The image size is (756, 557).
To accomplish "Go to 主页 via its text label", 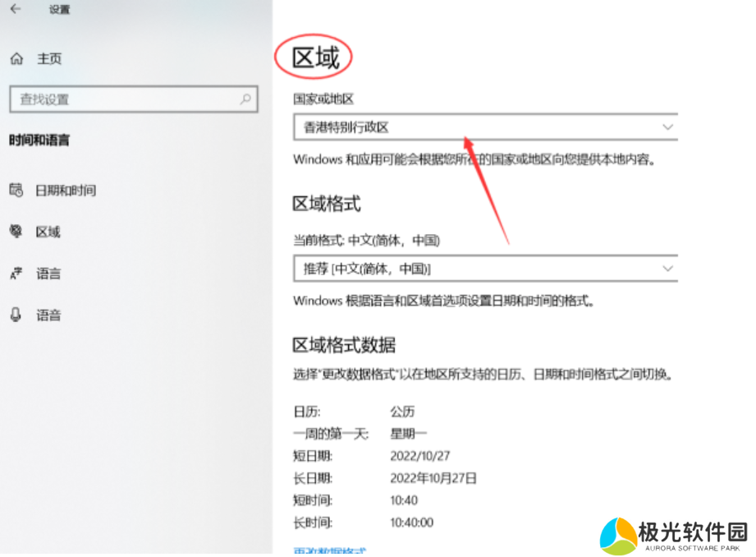I will tap(49, 59).
